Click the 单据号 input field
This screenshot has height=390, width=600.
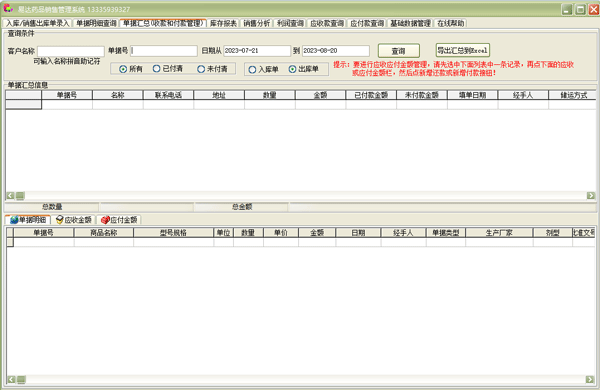[x=164, y=51]
